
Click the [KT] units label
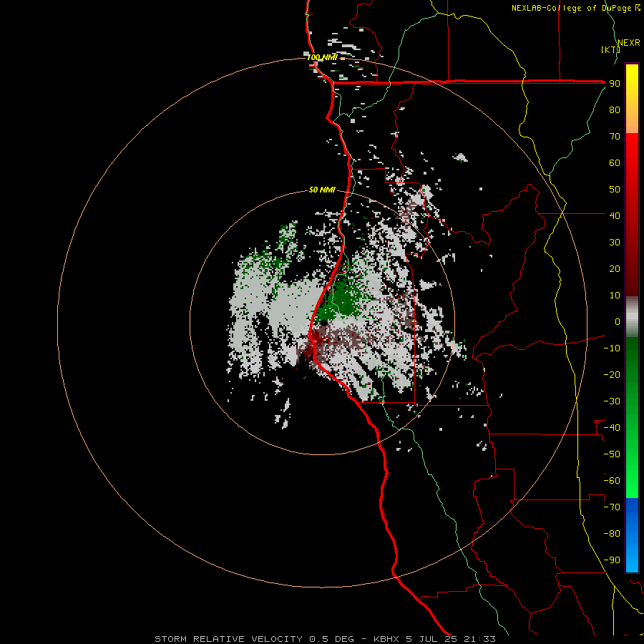pos(610,49)
